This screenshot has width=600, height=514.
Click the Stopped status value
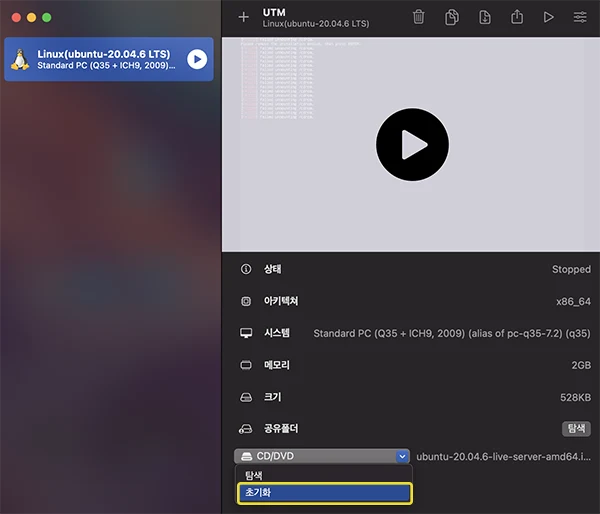(571, 269)
